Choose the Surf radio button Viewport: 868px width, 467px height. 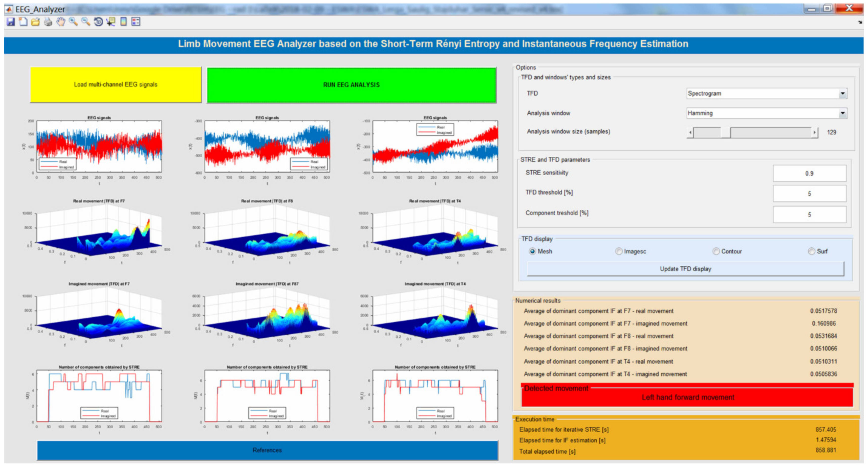click(x=811, y=251)
